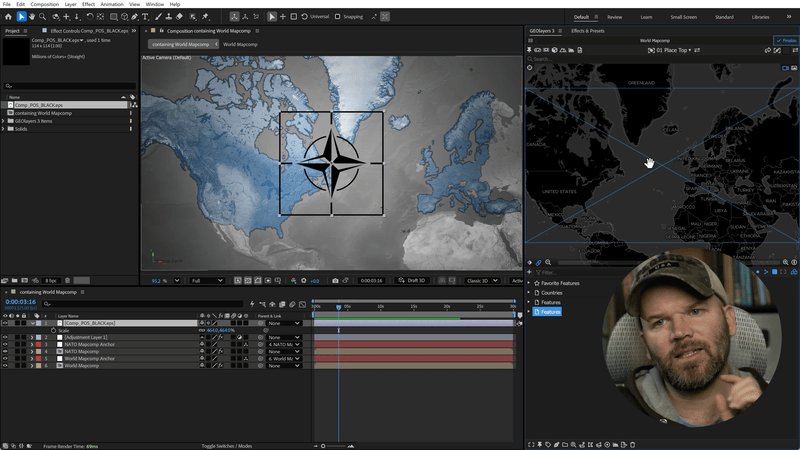Open parent dropdown for NATO Mapcomp Anchor layer
This screenshot has height=450, width=800.
click(284, 344)
